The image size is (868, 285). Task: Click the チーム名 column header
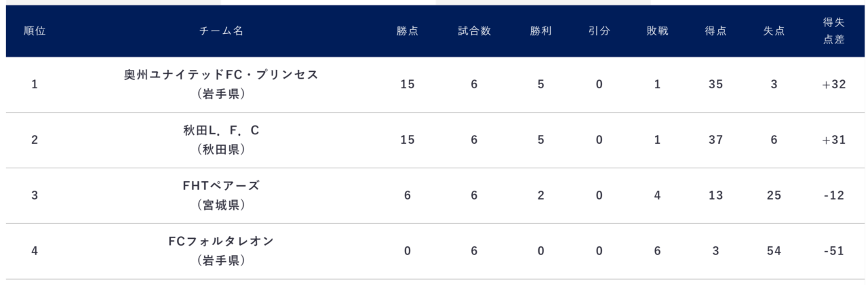click(x=221, y=31)
